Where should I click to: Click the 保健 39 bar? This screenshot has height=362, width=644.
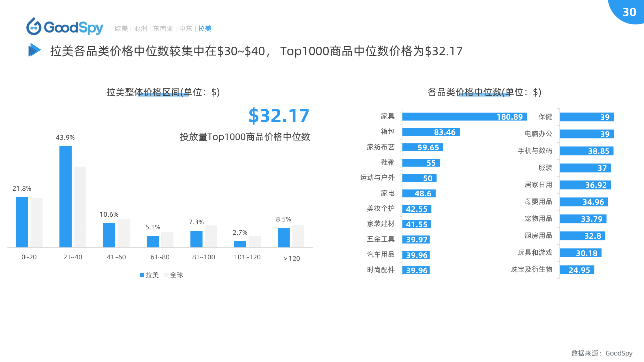coord(587,117)
